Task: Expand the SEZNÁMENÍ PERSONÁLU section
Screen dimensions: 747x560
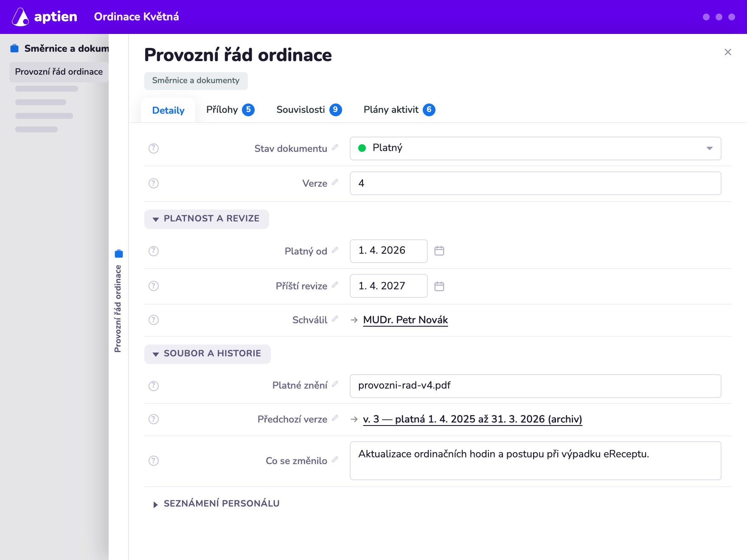Action: coord(216,504)
